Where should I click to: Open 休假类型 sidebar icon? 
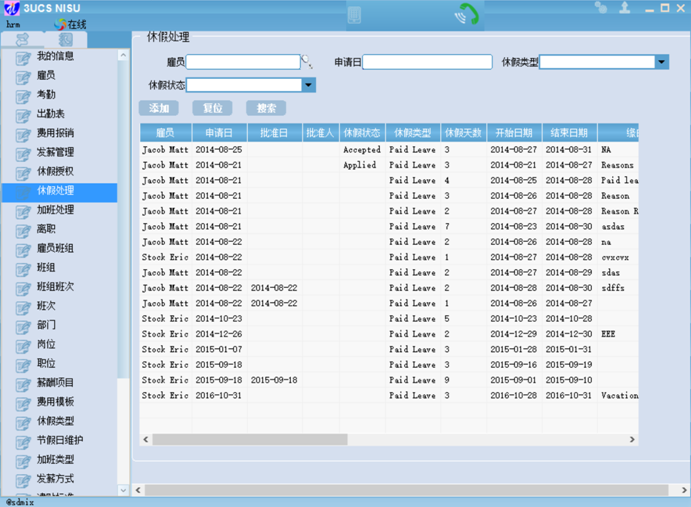pos(23,423)
